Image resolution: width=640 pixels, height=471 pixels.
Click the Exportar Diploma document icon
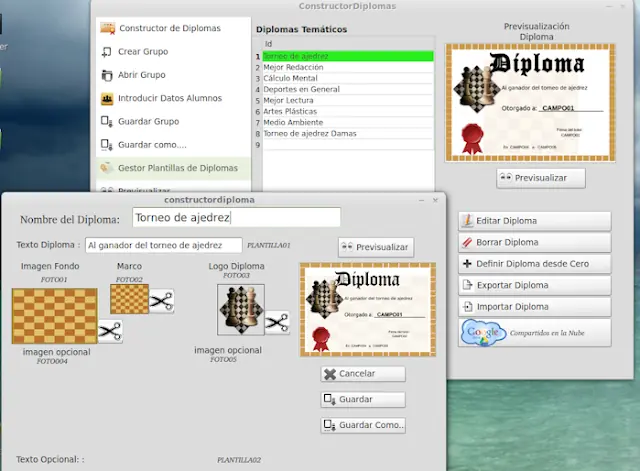pyautogui.click(x=467, y=285)
